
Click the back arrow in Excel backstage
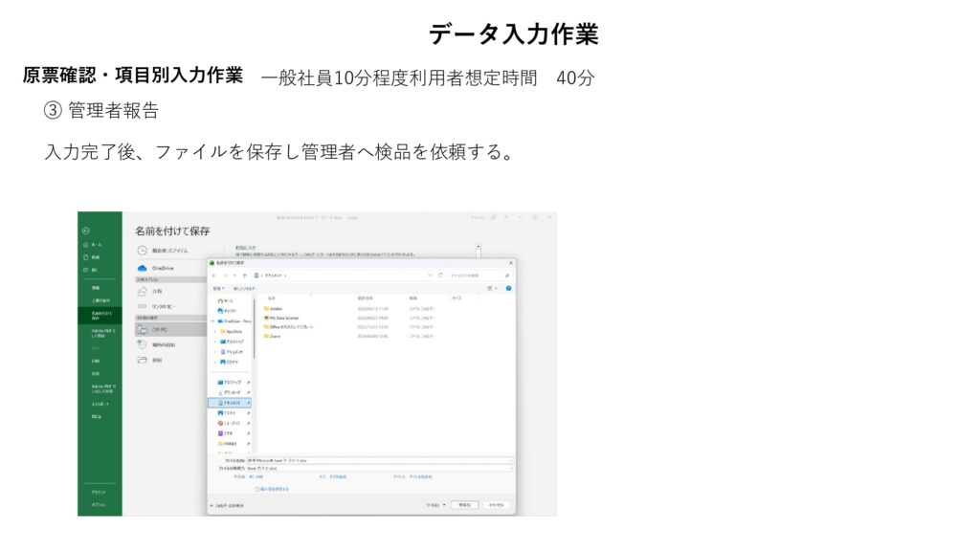[85, 231]
